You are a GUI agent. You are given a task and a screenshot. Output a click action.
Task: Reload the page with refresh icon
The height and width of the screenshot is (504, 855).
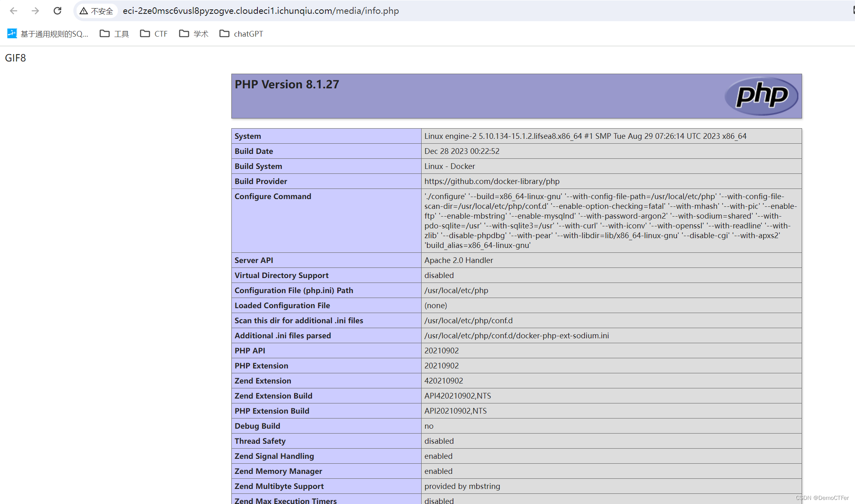57,11
